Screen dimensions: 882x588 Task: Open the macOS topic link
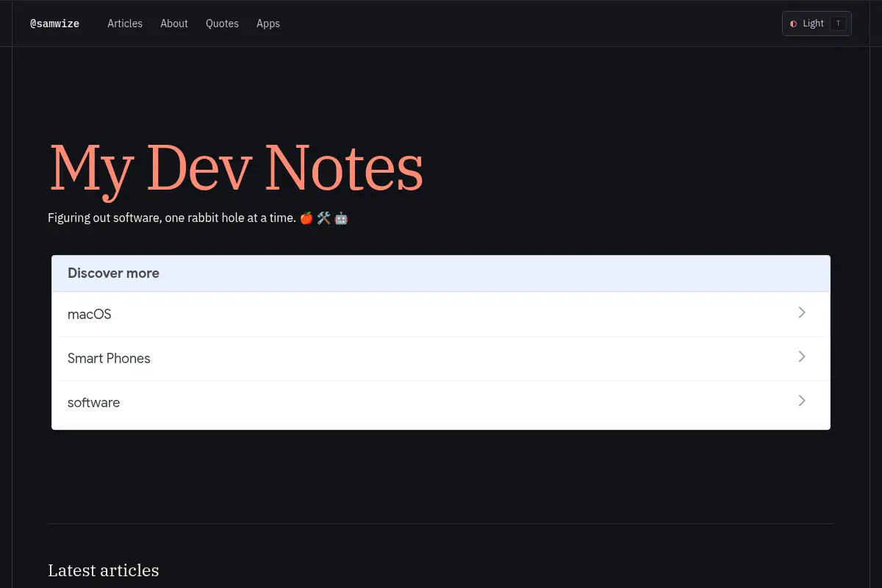tap(441, 315)
